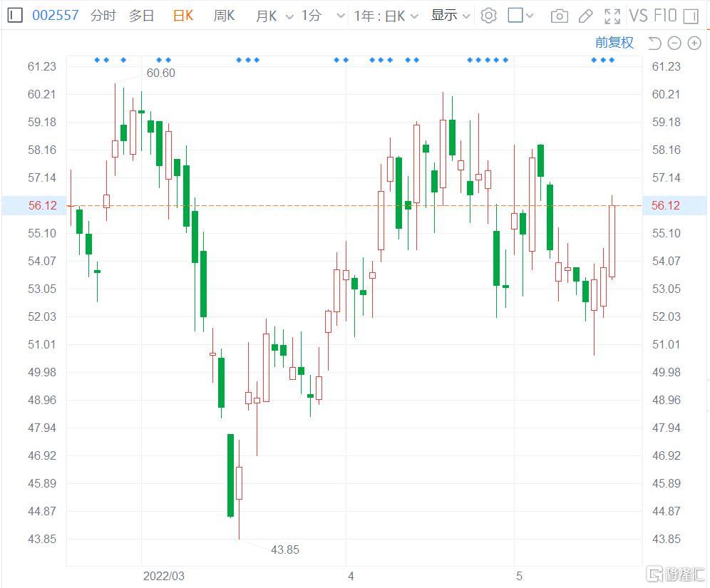Open the chart settings gear icon
Screen dimensions: 710x588
pos(488,16)
